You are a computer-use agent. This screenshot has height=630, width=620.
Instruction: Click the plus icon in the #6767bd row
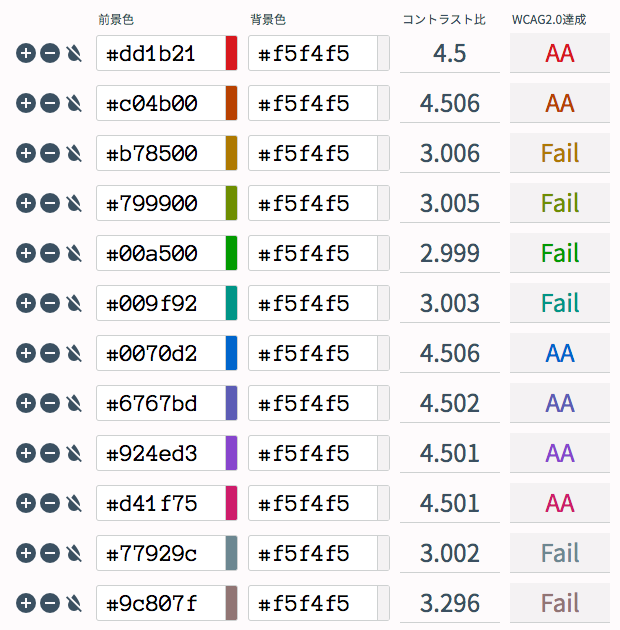pos(26,403)
